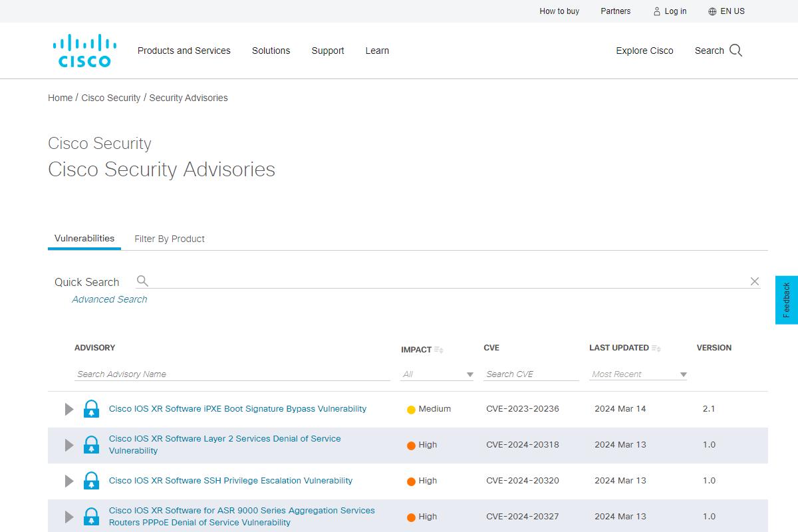Focus the Search Advisory Name field
The width and height of the screenshot is (798, 532).
click(232, 374)
